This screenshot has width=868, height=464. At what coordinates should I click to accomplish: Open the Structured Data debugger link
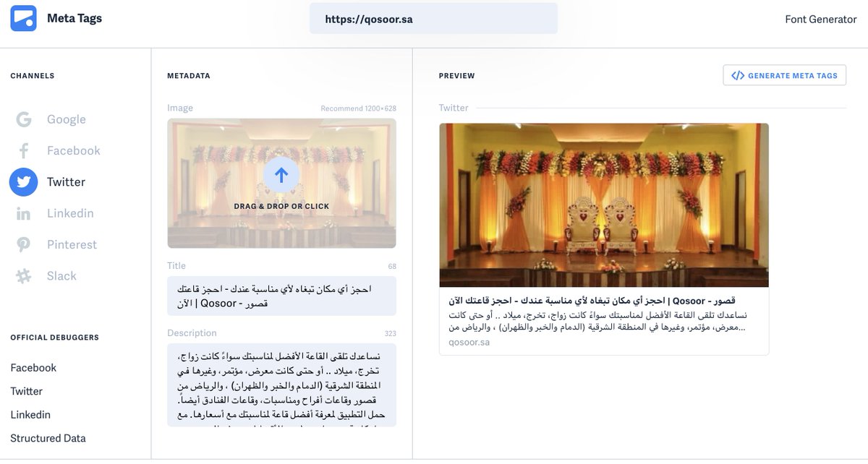pos(48,438)
